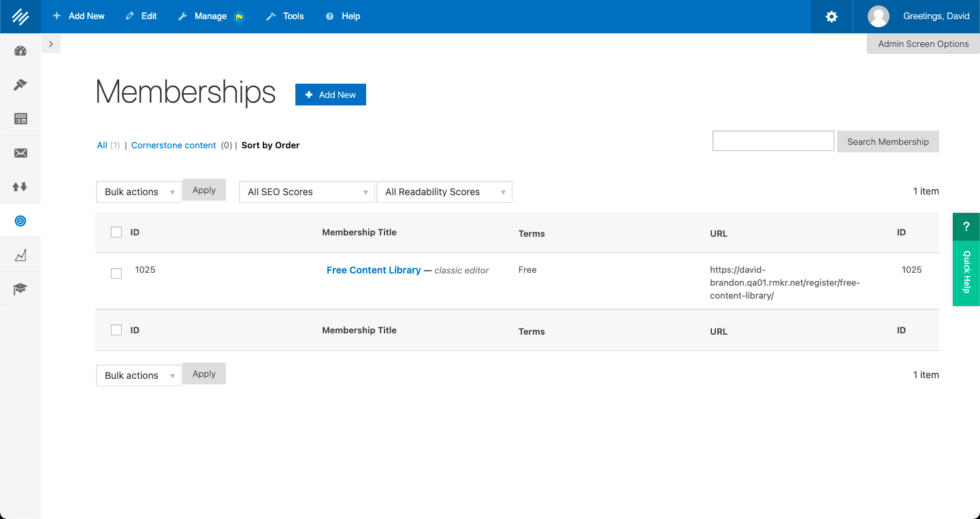This screenshot has width=980, height=519.
Task: Open the Analytics chart icon in sidebar
Action: pos(20,254)
